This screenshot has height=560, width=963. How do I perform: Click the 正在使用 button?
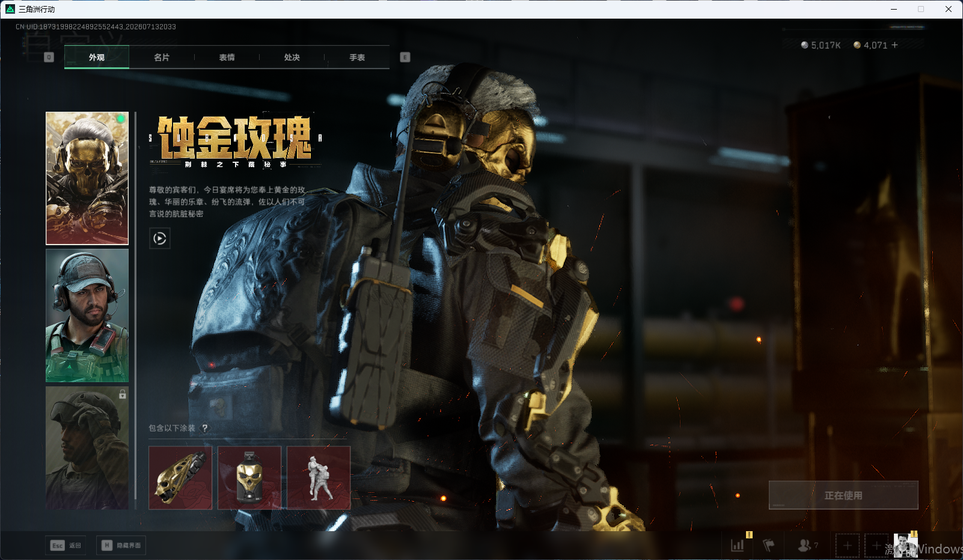click(x=843, y=495)
